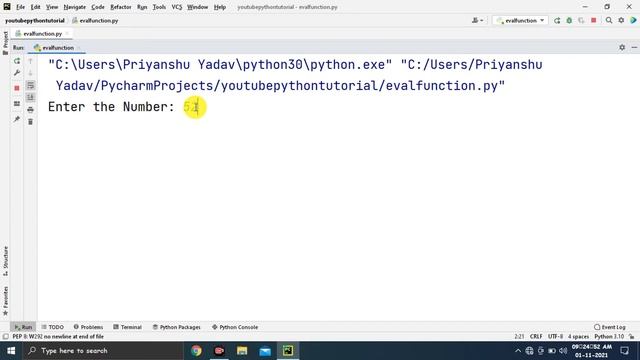Open the Terminal tool window

pyautogui.click(x=127, y=327)
